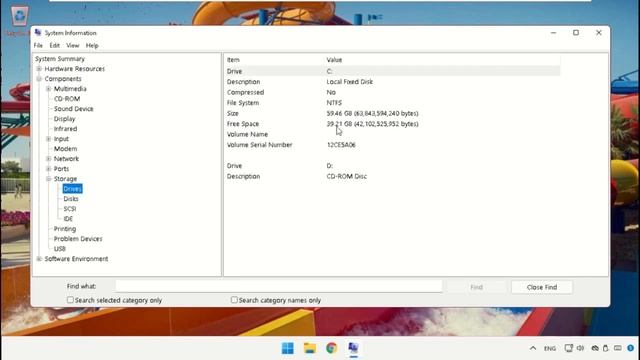
Task: Select Printing tree item
Action: click(65, 229)
